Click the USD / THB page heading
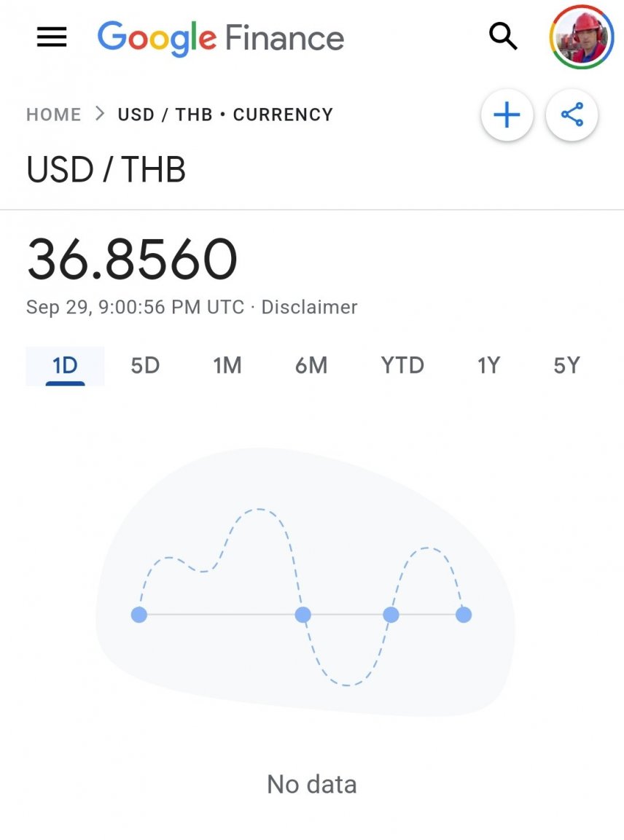This screenshot has width=624, height=840. pos(106,170)
